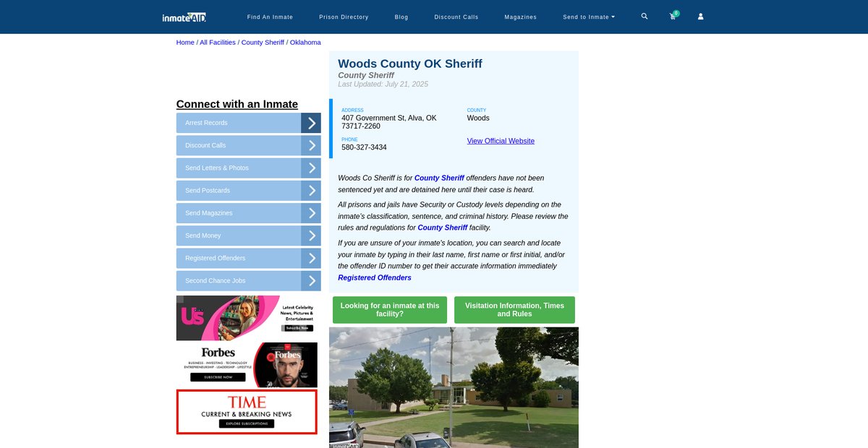Go to Home breadcrumb link

point(185,43)
